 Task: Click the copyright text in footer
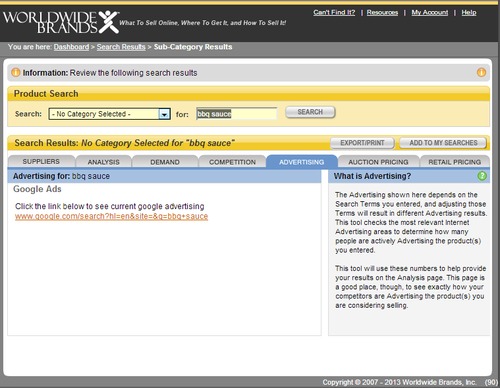399,382
